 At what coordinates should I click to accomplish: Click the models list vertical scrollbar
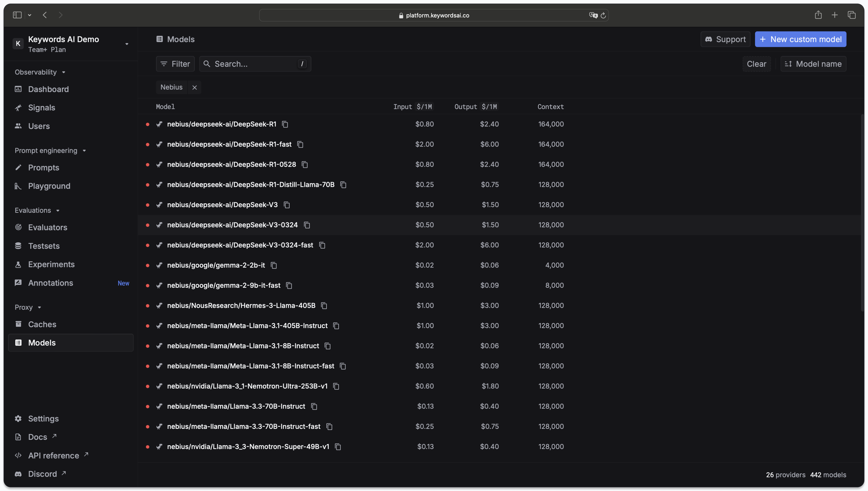[x=862, y=213]
